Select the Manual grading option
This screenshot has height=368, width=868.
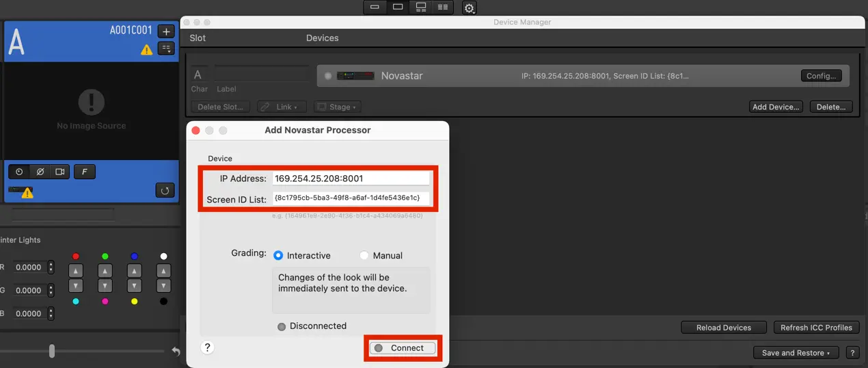click(x=364, y=255)
